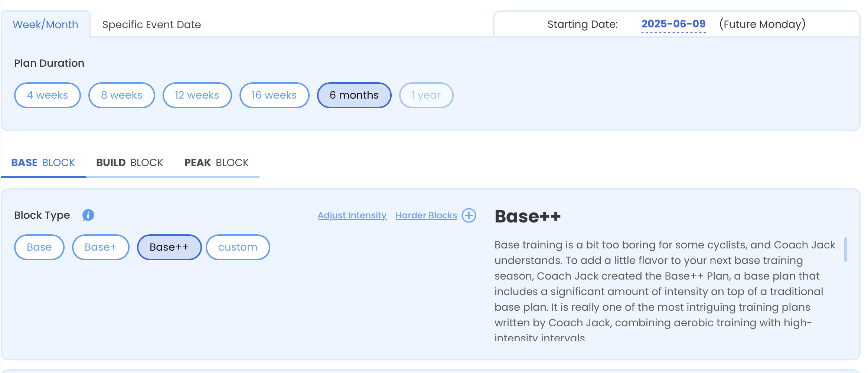This screenshot has width=868, height=373.
Task: Select the Base block type
Action: coord(39,247)
